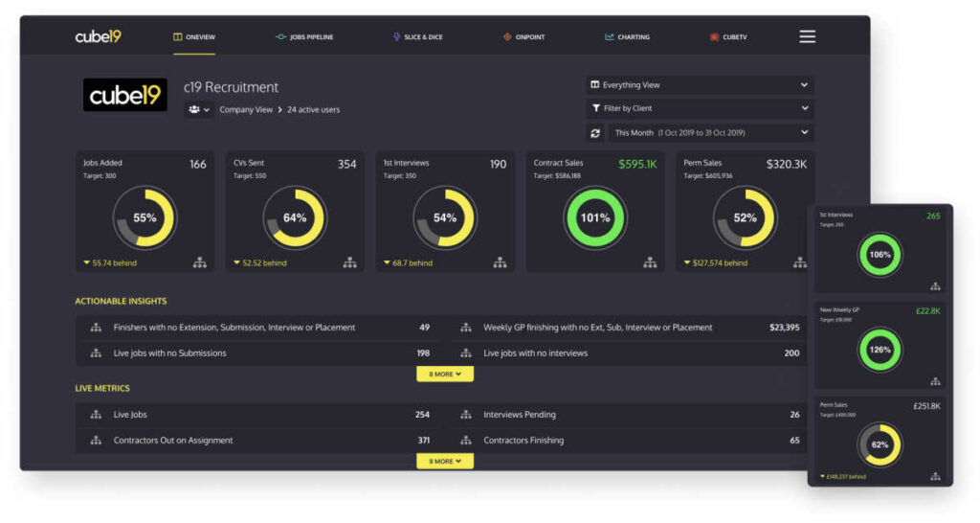The image size is (980, 523).
Task: Click hierarchy icon beside Live Jobs metric
Action: tap(96, 414)
